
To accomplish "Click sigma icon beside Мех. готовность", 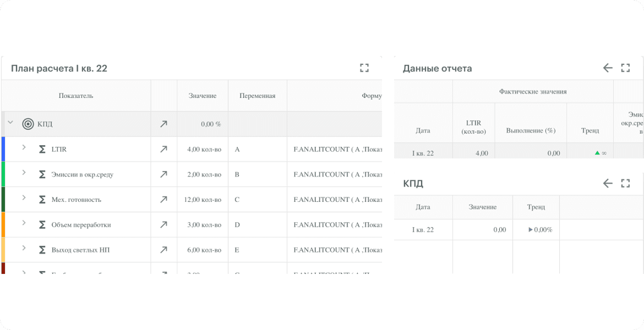I will click(x=42, y=200).
